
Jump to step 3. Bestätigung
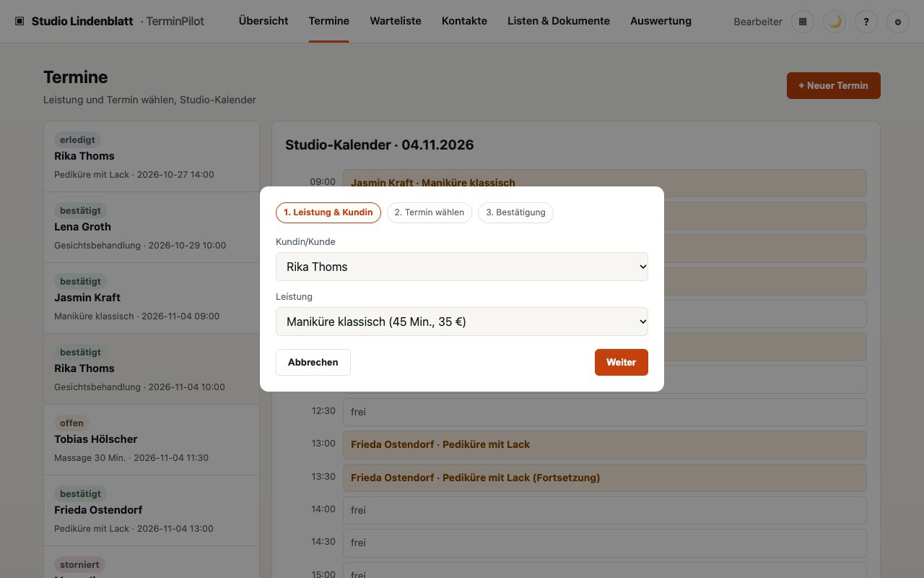515,212
